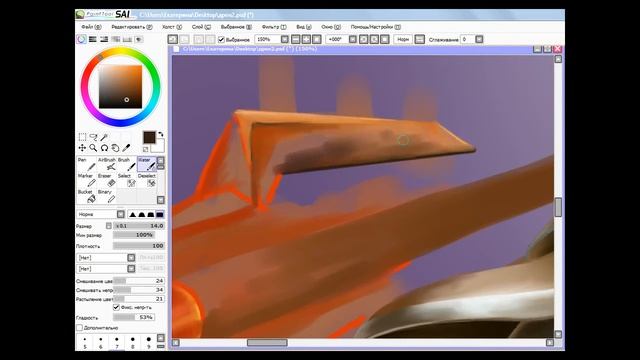
Task: Open the rotation angle dropdown
Action: 353,39
